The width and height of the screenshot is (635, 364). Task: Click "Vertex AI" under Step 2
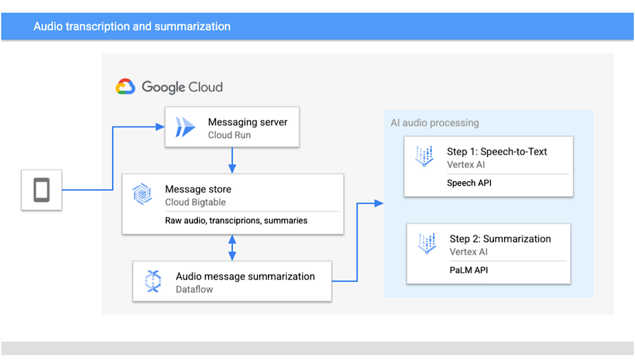469,252
